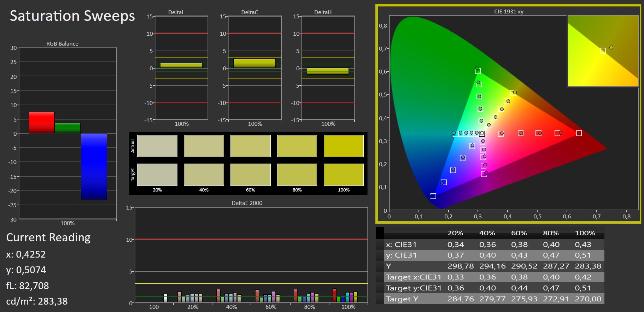The image size is (644, 312).
Task: Open the zoomed yellow inset in CIE chart
Action: click(x=603, y=51)
